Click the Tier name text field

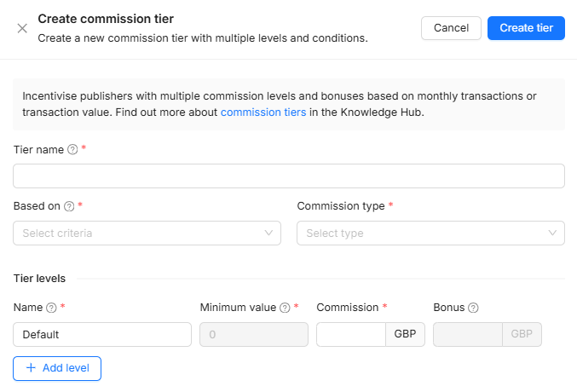click(x=288, y=176)
